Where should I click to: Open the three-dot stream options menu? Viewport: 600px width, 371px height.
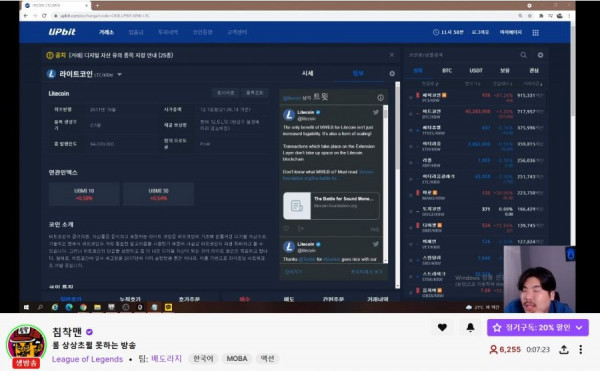[x=580, y=349]
